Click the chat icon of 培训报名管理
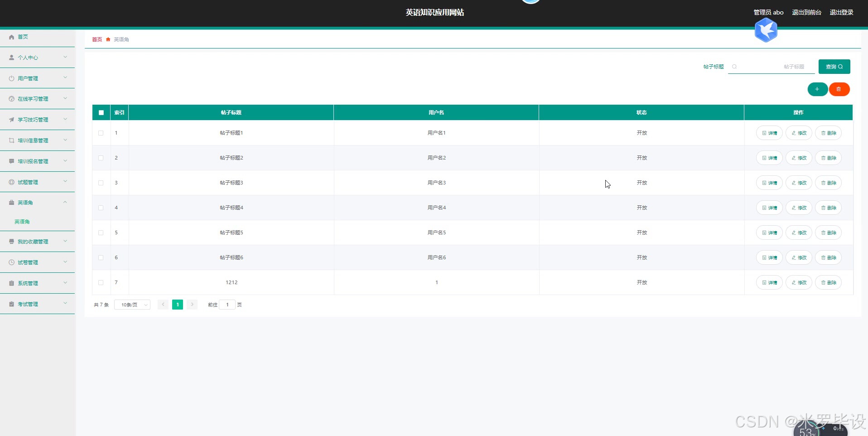 pos(12,161)
